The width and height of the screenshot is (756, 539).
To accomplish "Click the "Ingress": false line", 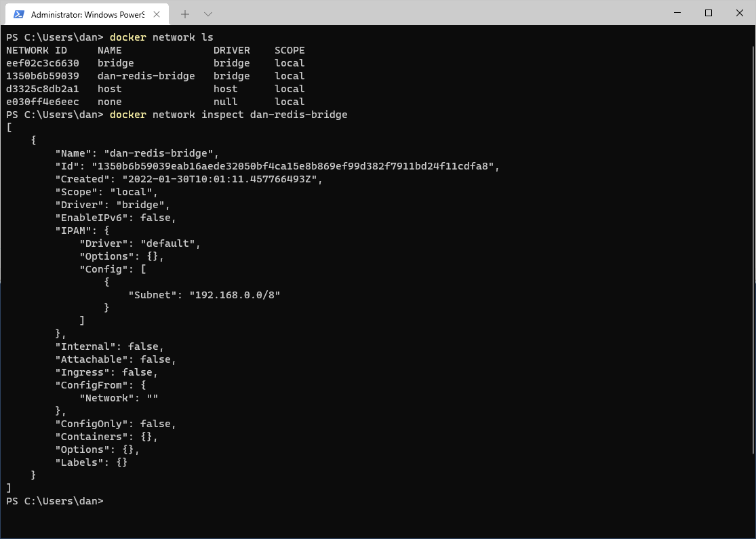I will [106, 373].
